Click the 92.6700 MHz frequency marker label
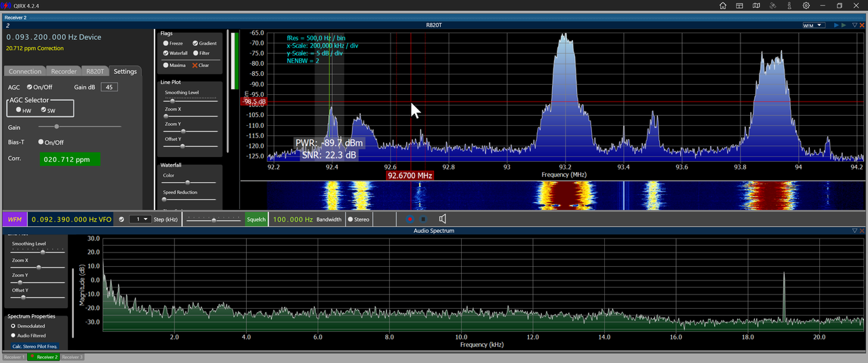The width and height of the screenshot is (868, 363). [410, 175]
